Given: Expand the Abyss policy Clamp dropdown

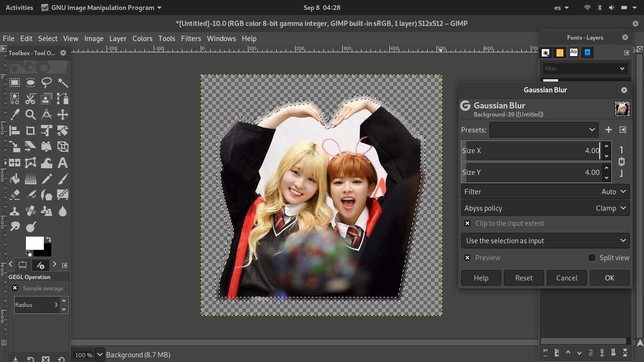Looking at the screenshot, I should 545,208.
